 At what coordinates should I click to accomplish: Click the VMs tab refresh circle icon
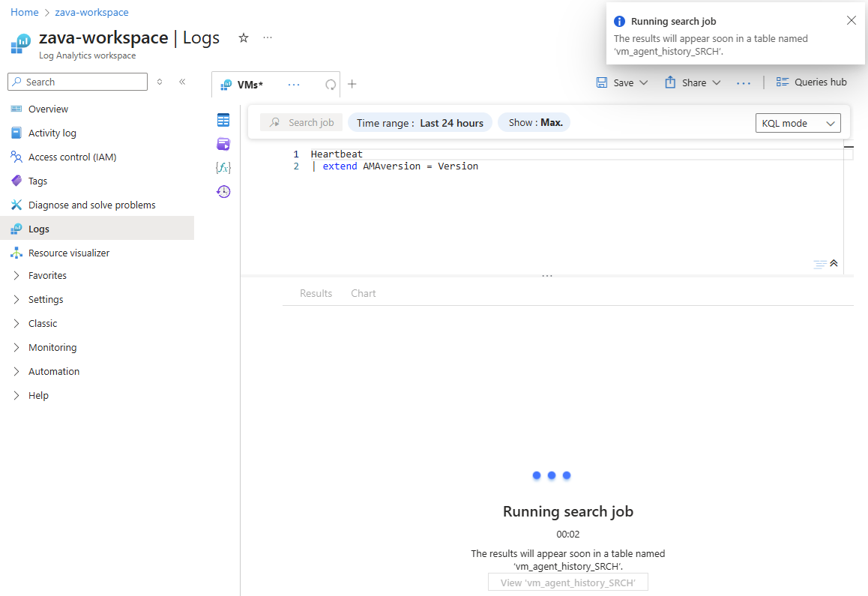(331, 85)
